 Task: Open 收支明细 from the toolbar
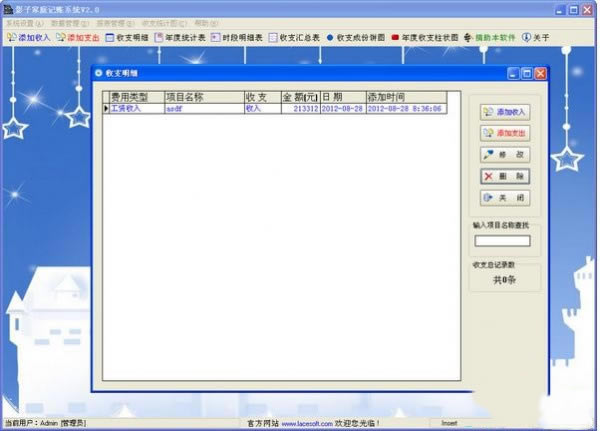tap(127, 38)
